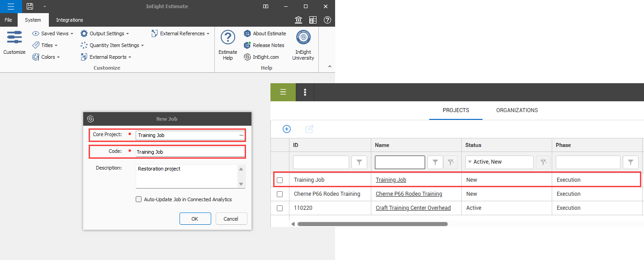The height and width of the screenshot is (260, 644).
Task: Click the filter icon for ID column
Action: [359, 162]
